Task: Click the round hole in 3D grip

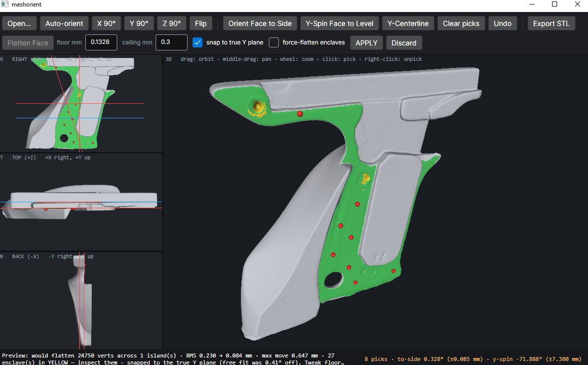Action: coord(333,280)
